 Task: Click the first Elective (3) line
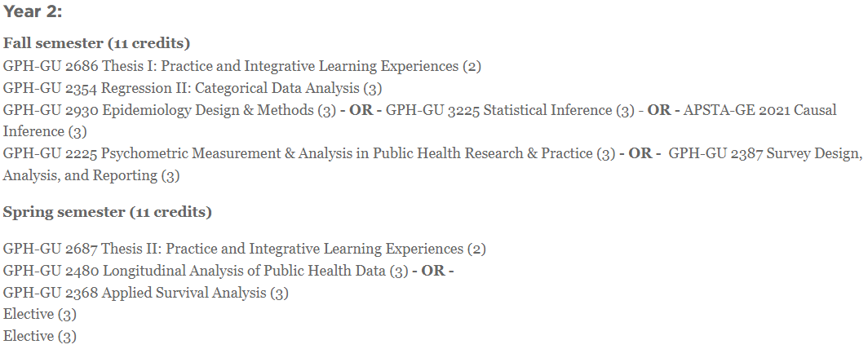[40, 314]
